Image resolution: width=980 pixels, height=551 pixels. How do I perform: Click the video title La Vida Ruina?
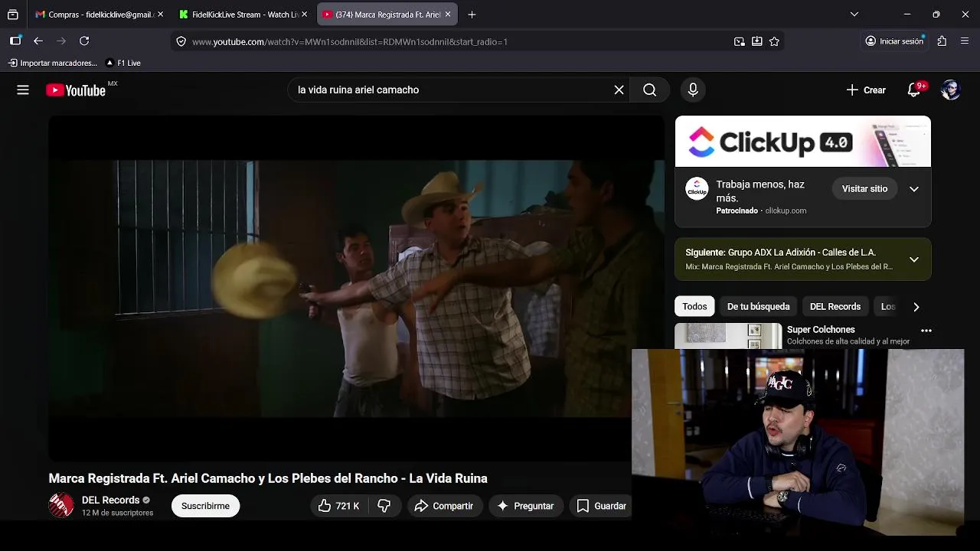coord(268,478)
